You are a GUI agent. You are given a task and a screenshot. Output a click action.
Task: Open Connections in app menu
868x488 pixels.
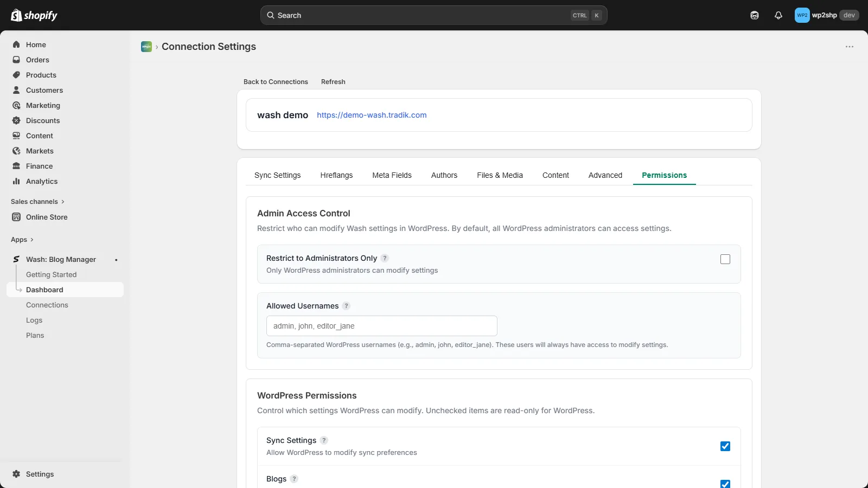point(47,305)
